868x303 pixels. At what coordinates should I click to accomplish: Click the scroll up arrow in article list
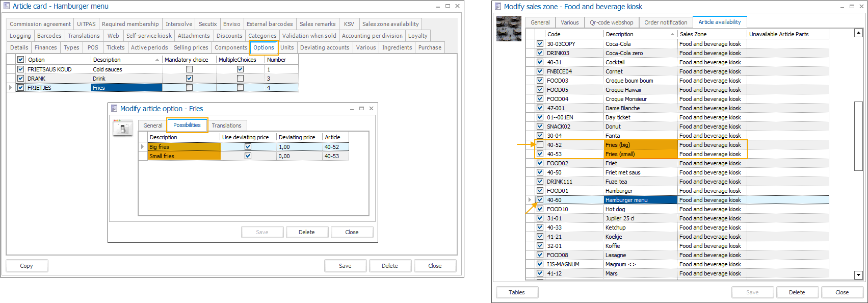pyautogui.click(x=858, y=33)
